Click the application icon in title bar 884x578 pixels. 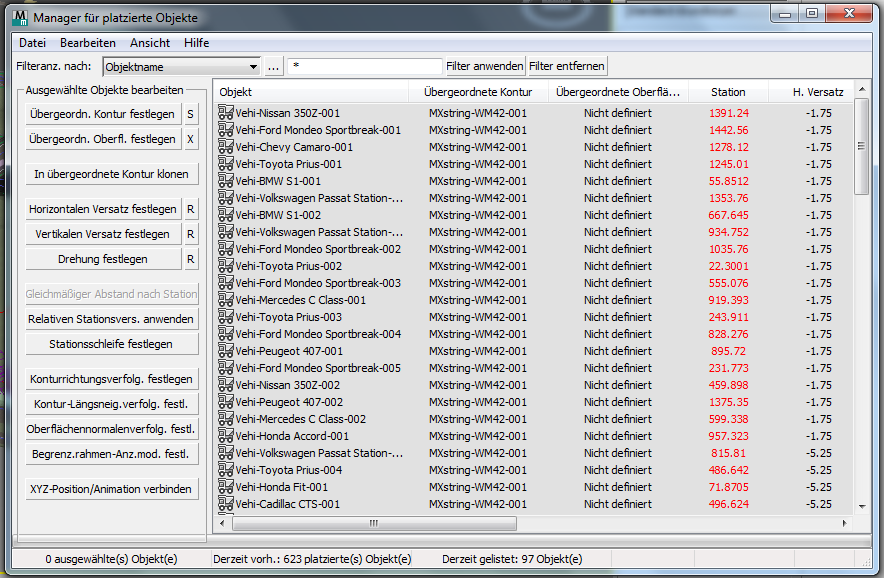[x=20, y=17]
